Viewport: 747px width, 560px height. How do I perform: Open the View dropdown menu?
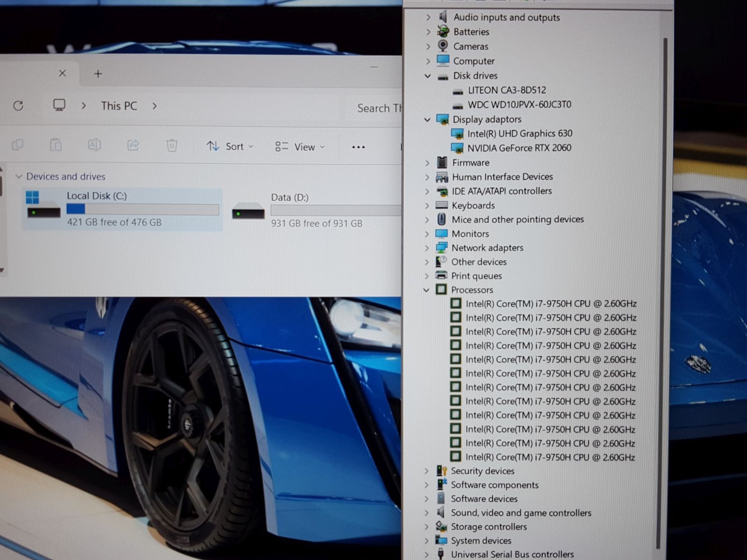[x=300, y=147]
